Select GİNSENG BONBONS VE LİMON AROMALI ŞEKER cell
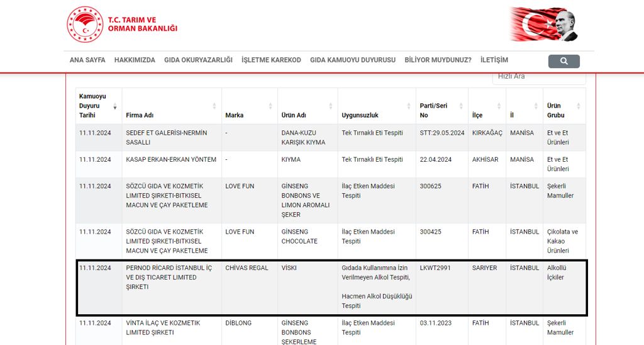Screen dimensions: 644x345 [308, 201]
